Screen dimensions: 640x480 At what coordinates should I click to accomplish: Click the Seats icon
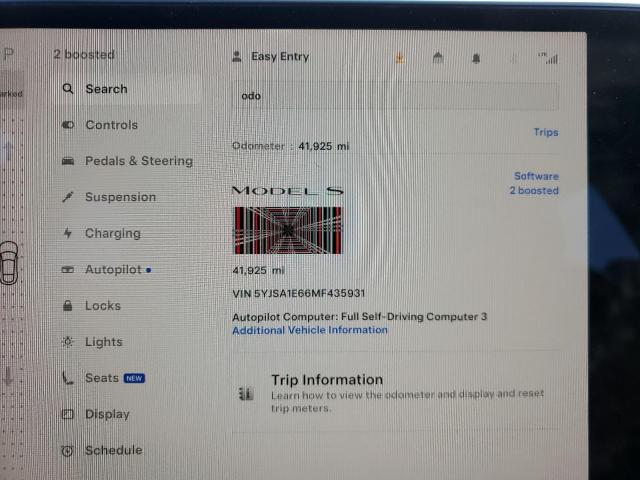[x=68, y=378]
